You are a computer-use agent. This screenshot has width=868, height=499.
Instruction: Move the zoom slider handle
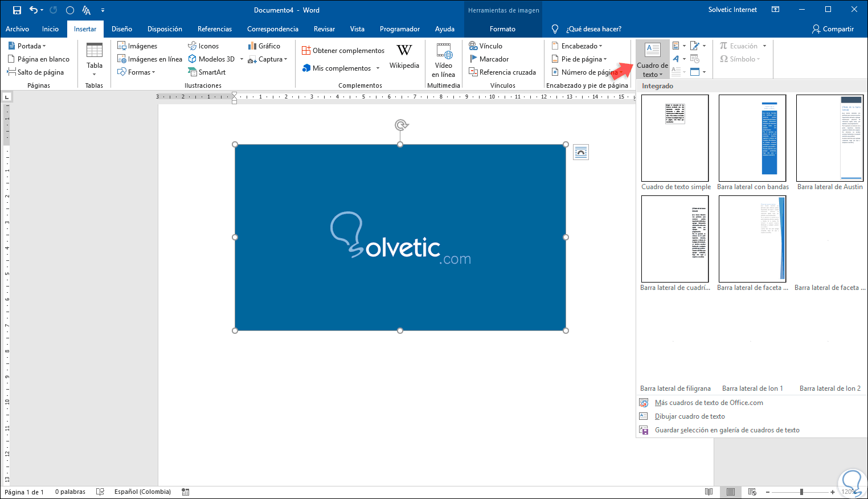801,492
